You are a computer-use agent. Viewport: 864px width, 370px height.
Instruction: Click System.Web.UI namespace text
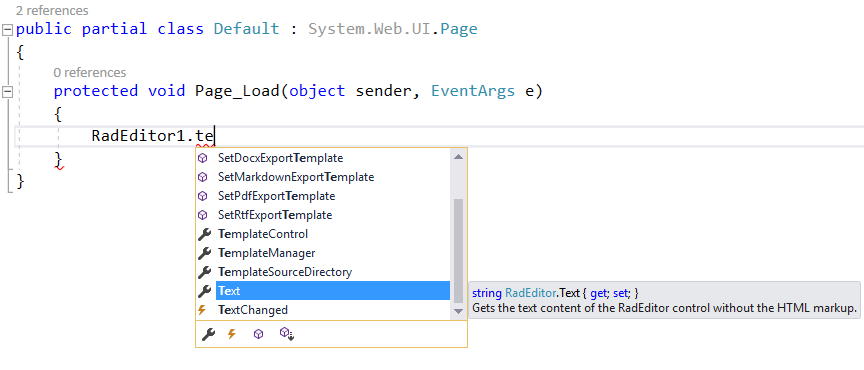tap(368, 29)
